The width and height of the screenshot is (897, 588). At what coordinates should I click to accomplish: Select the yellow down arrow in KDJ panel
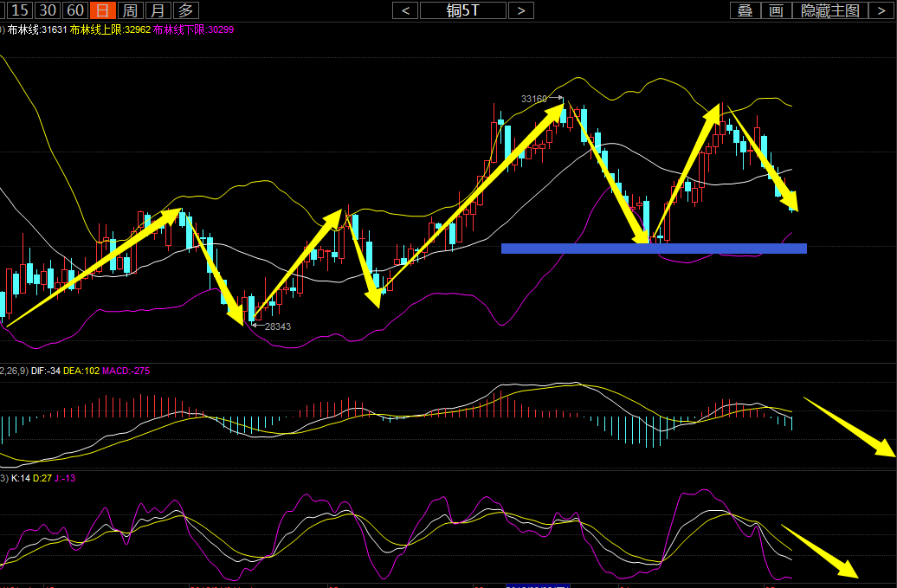[819, 551]
